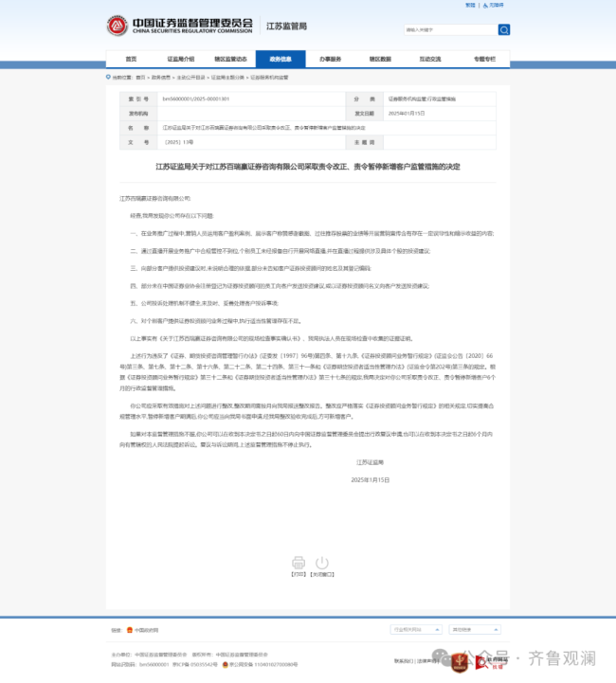Click the addressee line 江苏百瑞赢证券咨询有限公司
Viewport: 616px width, 683px height.
coord(155,198)
